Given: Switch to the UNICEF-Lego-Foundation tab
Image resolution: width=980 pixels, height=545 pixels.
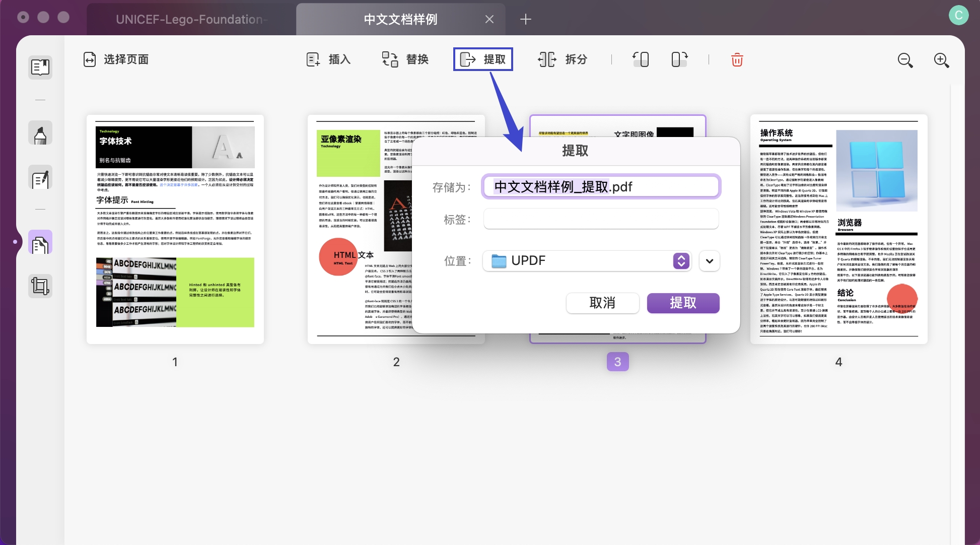Looking at the screenshot, I should click(191, 19).
